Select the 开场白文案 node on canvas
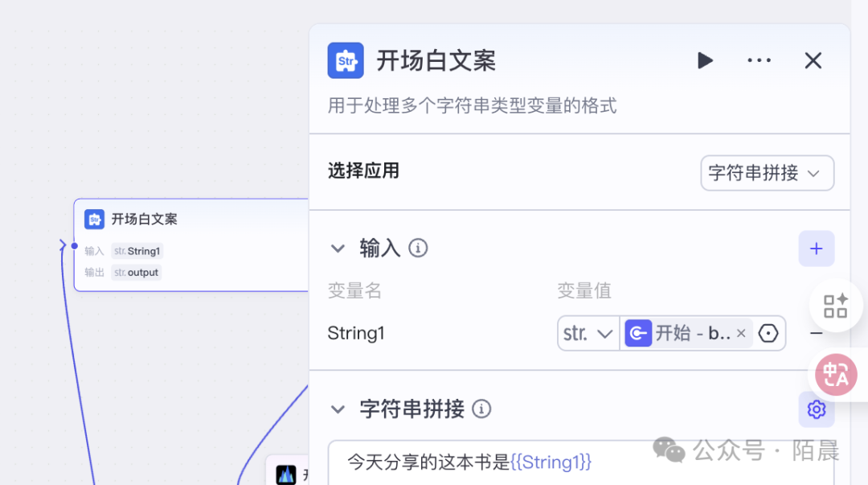This screenshot has width=868, height=485. [193, 219]
